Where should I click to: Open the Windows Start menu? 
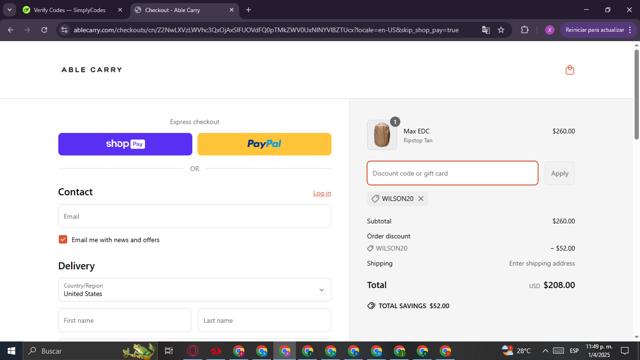pos(11,351)
